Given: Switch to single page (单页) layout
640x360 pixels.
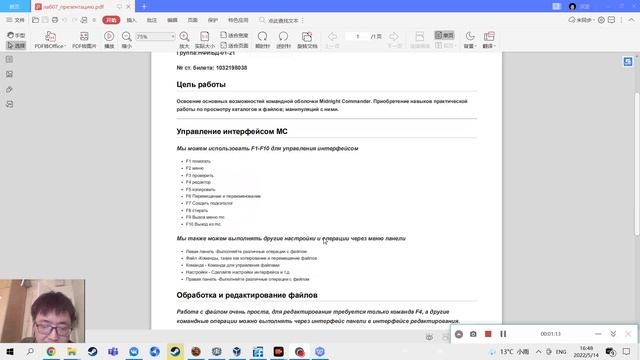Looking at the screenshot, I should tap(444, 35).
